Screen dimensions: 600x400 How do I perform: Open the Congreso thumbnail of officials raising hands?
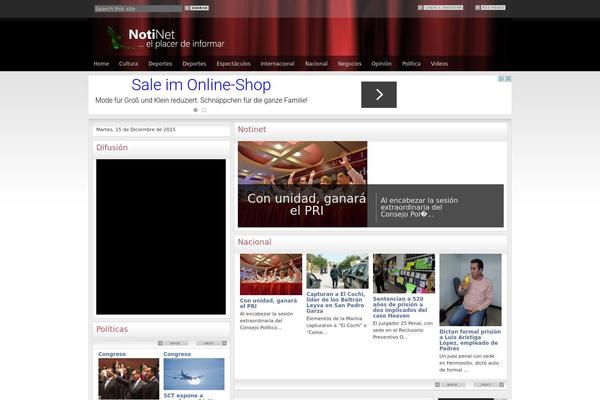coord(129,379)
